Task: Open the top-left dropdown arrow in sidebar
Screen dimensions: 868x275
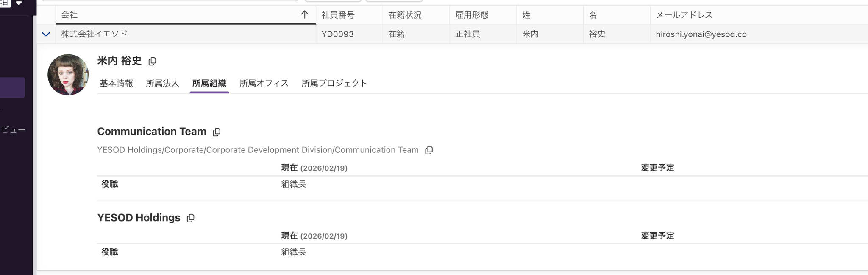Action: coord(19,3)
